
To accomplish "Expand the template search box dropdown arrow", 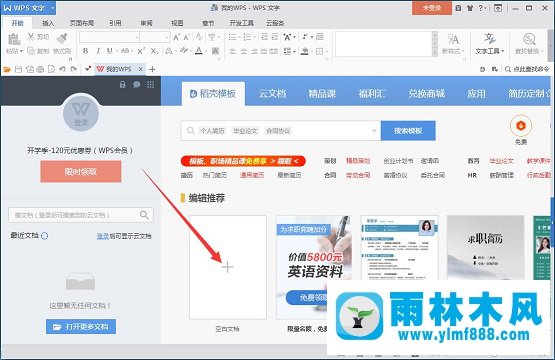I will (x=374, y=131).
